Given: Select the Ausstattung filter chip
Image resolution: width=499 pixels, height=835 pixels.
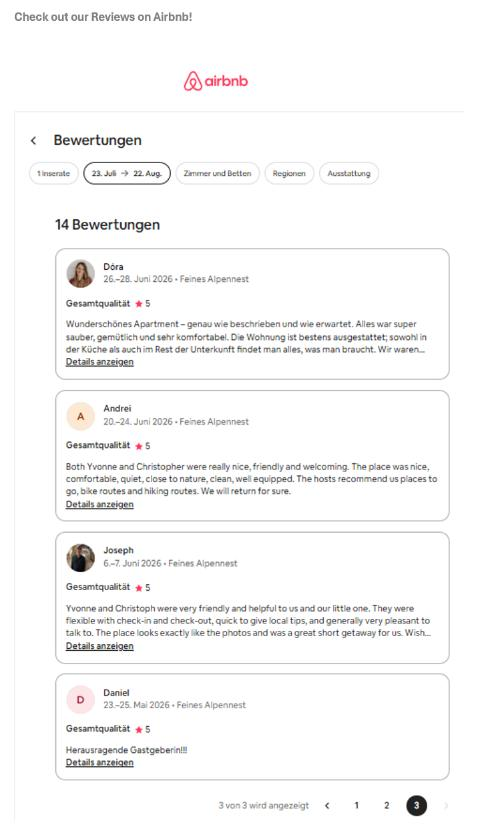Looking at the screenshot, I should tap(349, 174).
